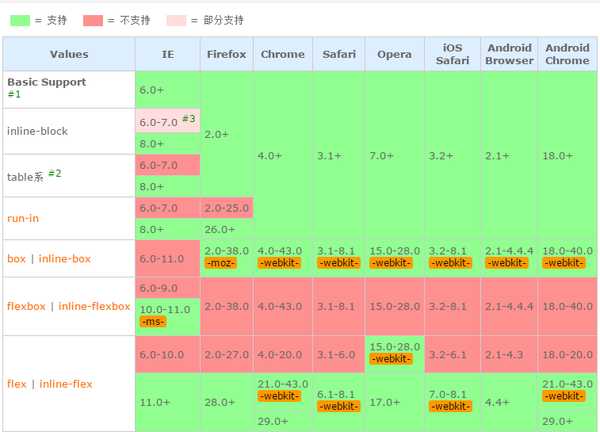Click IE 11.0+ flex cell

(x=168, y=403)
